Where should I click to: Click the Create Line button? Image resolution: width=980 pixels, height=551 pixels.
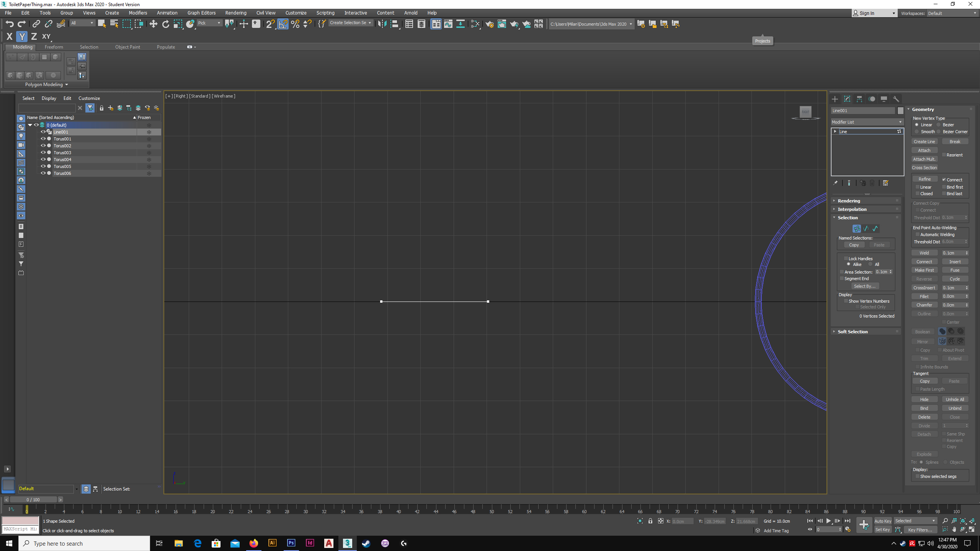pyautogui.click(x=924, y=142)
